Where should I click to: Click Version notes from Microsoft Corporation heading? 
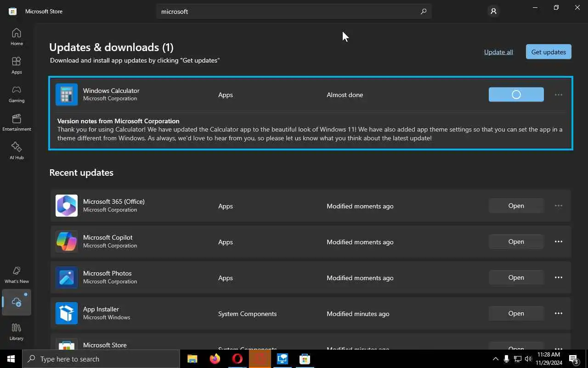119,121
